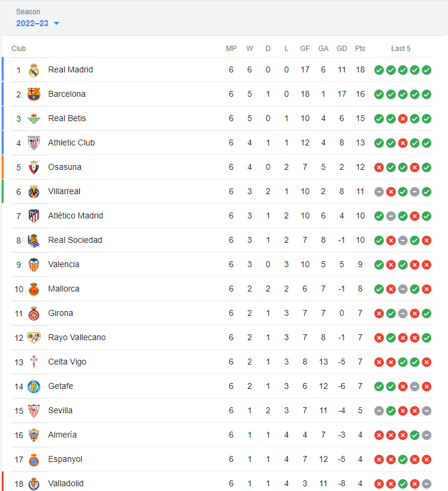Click the Real Madrid crest icon

34,70
